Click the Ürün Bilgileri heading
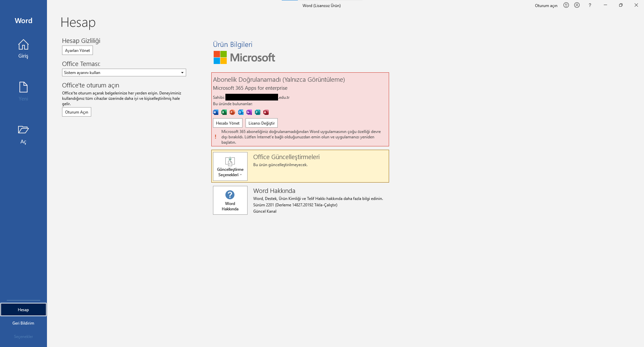This screenshot has height=347, width=644. coord(232,45)
